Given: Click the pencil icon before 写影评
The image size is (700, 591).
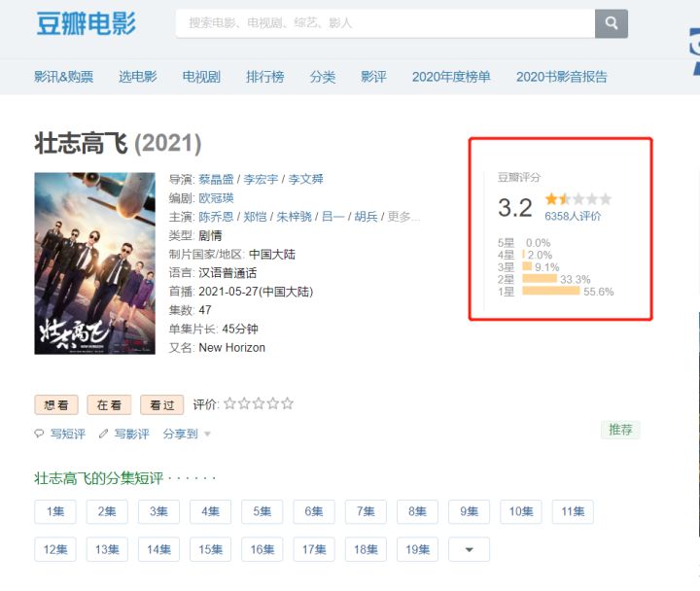Looking at the screenshot, I should (104, 434).
